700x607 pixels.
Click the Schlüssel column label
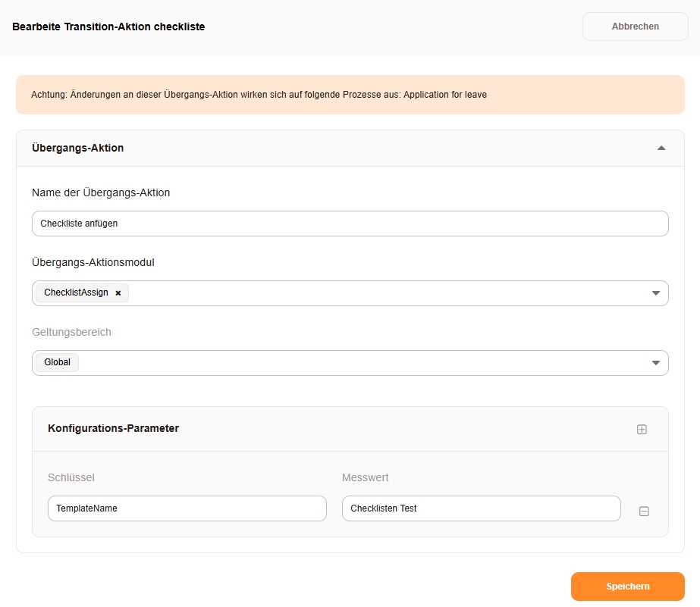point(71,477)
